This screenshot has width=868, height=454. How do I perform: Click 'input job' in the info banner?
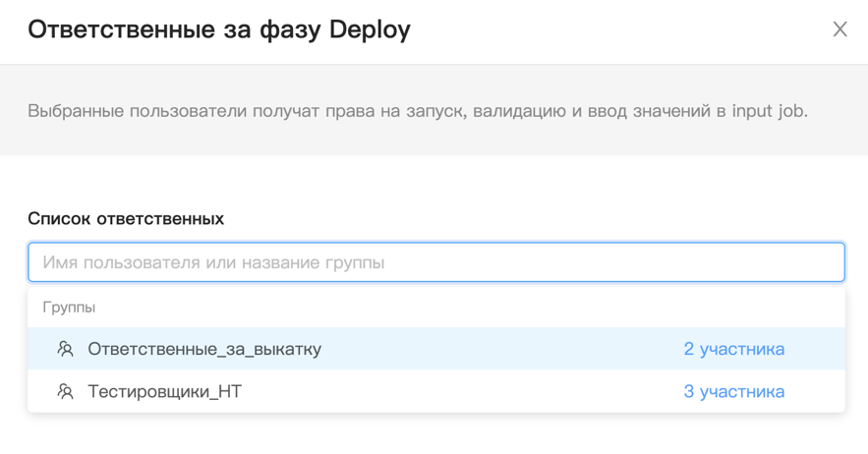tap(768, 110)
